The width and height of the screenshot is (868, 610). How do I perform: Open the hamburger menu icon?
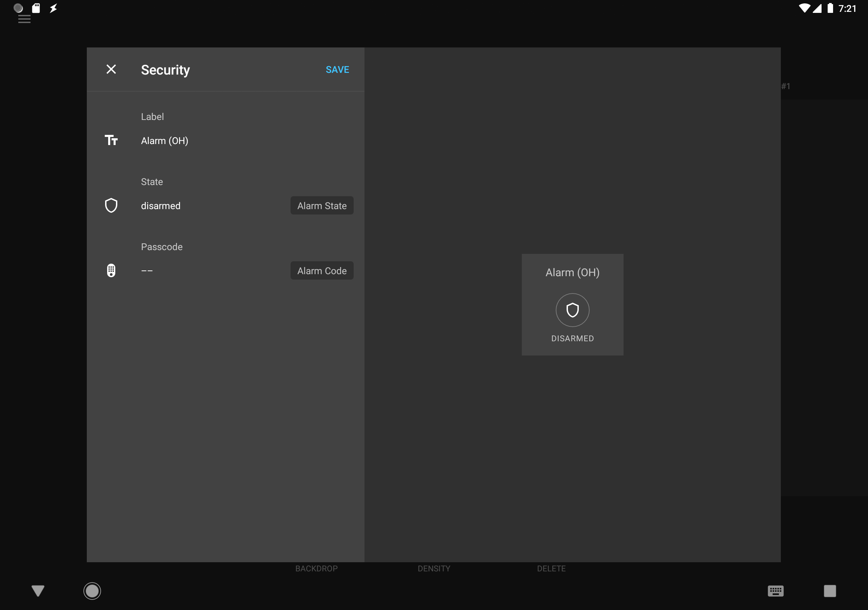point(24,19)
